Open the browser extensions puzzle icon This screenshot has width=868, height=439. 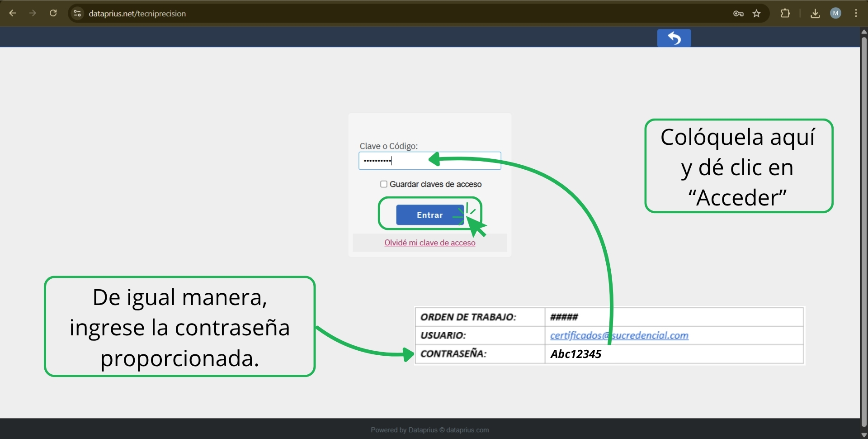785,14
